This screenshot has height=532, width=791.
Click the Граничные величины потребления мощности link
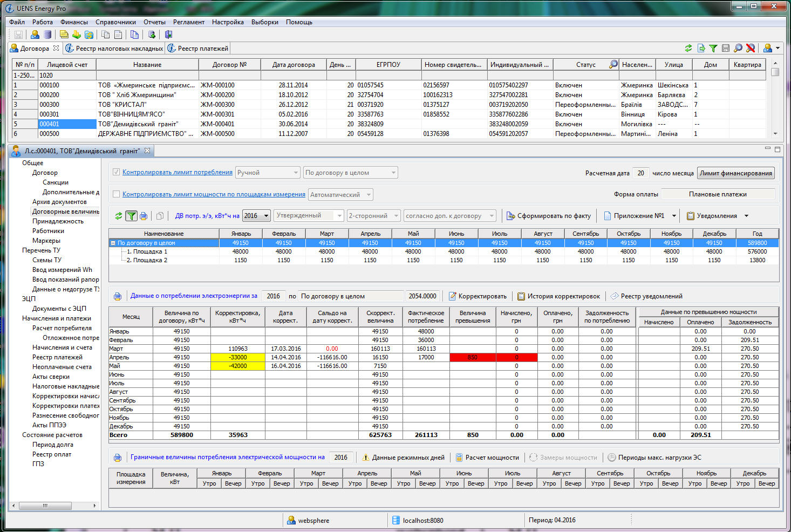click(x=227, y=457)
